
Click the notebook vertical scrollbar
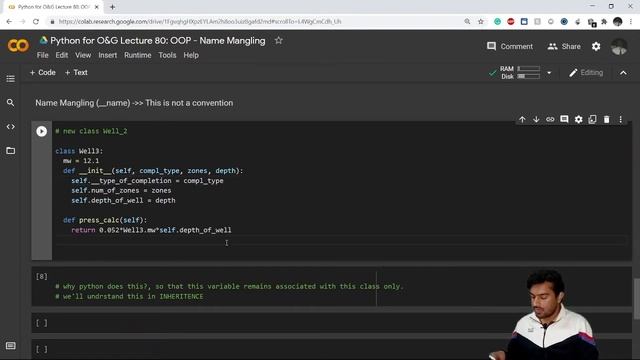tap(636, 299)
